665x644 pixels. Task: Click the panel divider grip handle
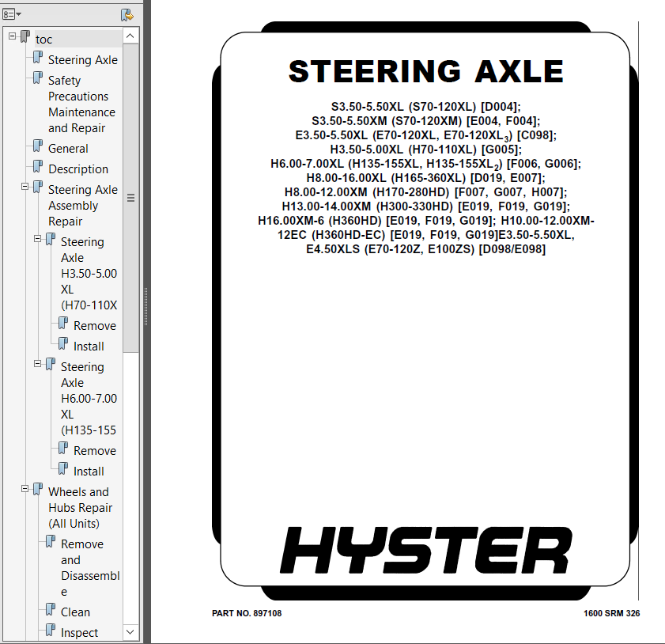146,306
